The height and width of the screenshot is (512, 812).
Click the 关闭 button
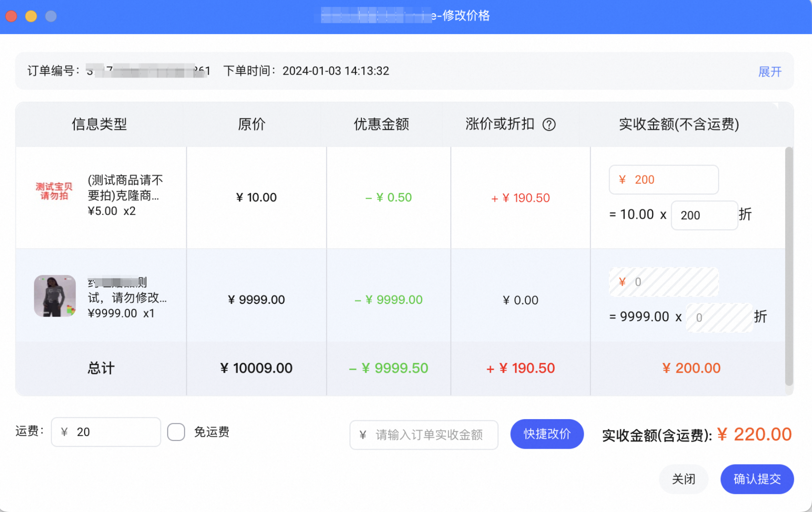coord(684,479)
